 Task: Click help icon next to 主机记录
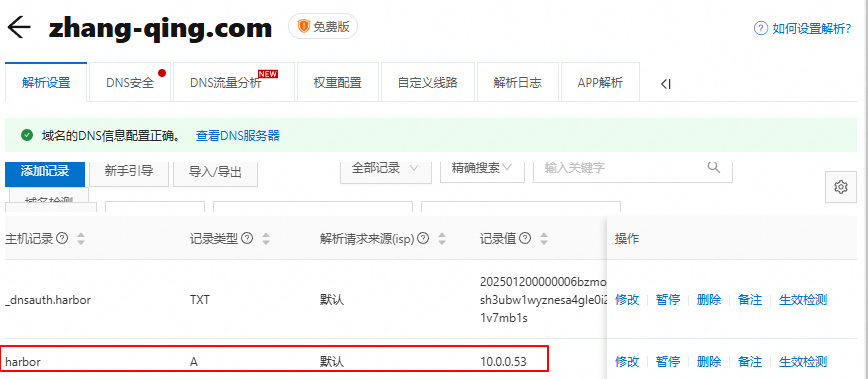[63, 238]
